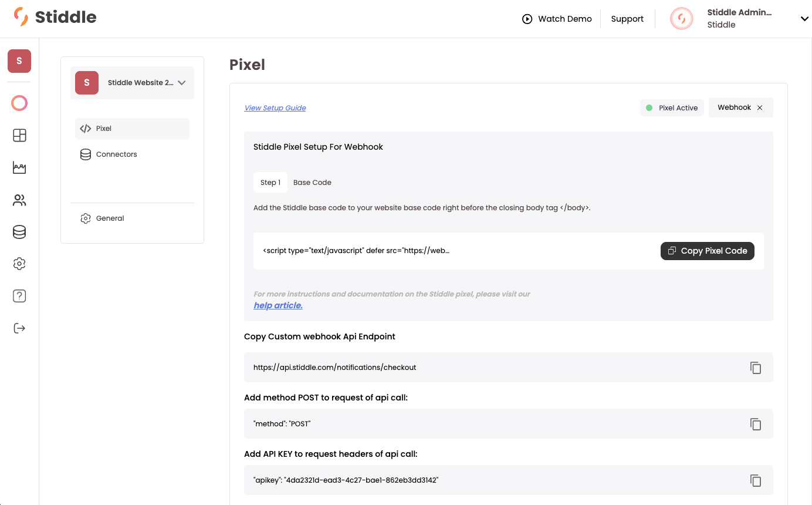Close the Webhook tag with the X
This screenshot has height=505, width=812.
coord(760,108)
